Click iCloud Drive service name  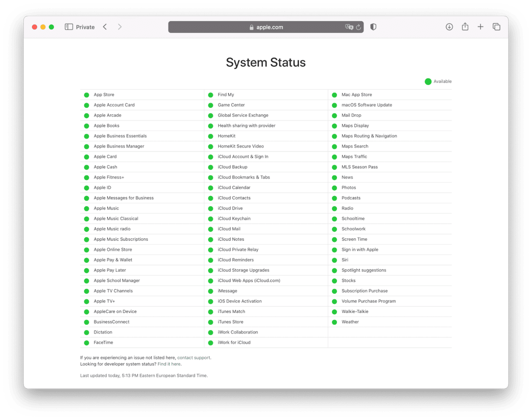230,208
